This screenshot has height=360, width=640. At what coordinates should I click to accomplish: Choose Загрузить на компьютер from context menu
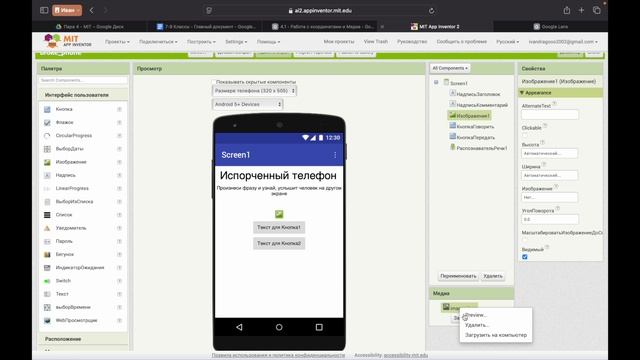496,335
